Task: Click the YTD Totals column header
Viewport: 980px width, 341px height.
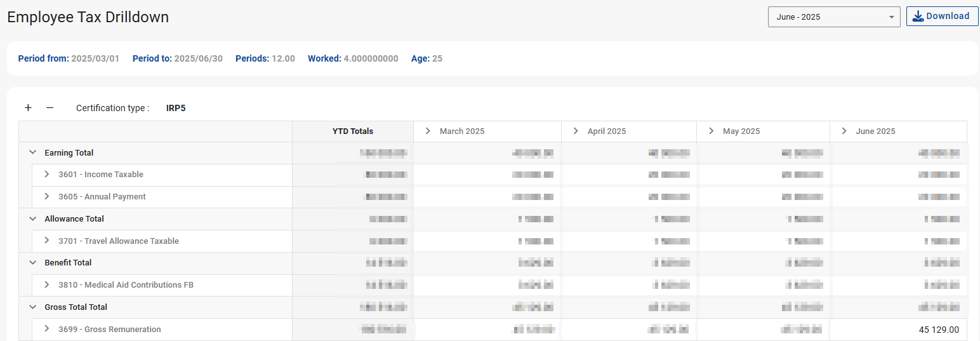Action: tap(353, 131)
